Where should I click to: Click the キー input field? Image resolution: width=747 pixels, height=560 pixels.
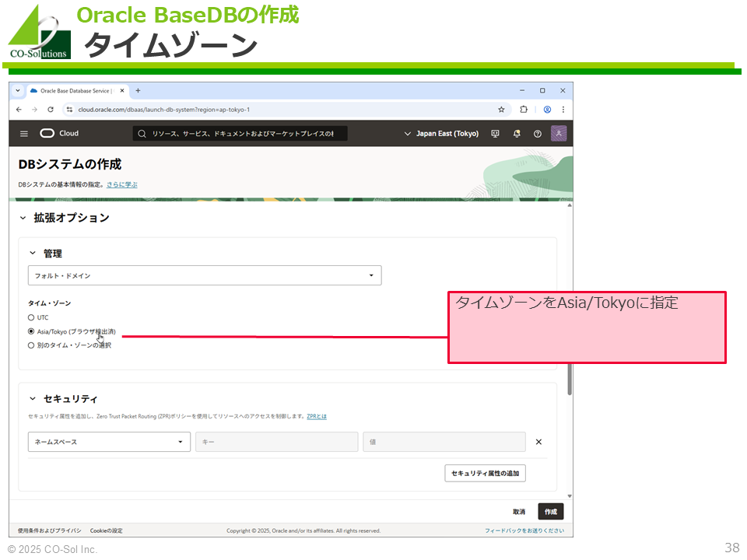277,442
